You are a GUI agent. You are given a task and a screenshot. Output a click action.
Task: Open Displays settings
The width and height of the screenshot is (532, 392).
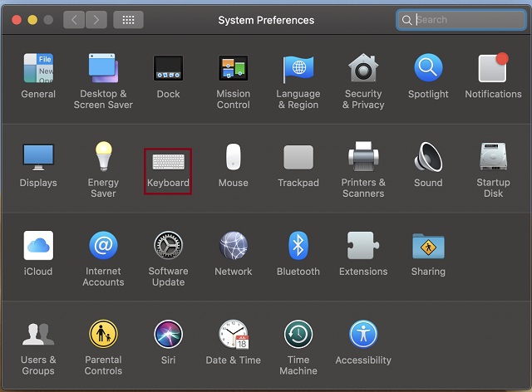click(38, 165)
